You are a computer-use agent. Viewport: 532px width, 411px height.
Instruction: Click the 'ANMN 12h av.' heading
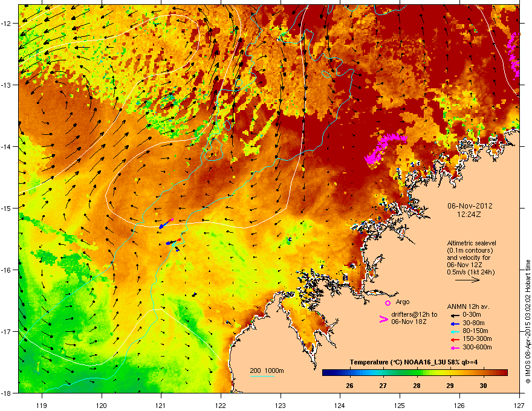(468, 306)
